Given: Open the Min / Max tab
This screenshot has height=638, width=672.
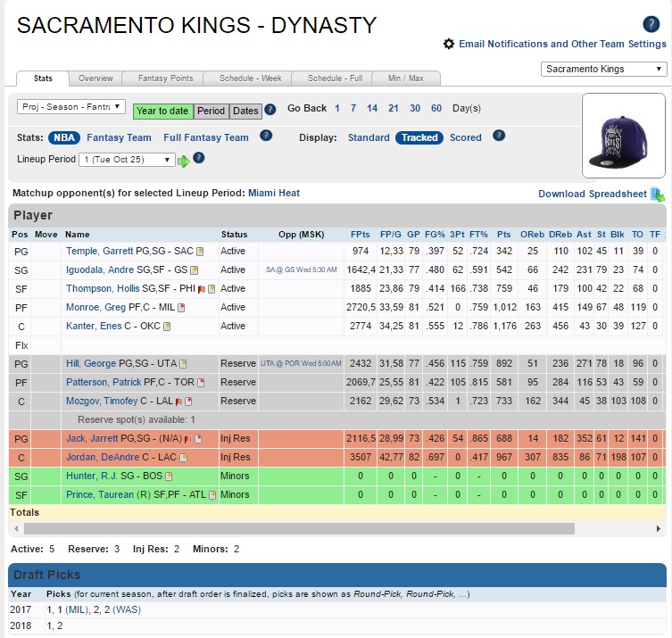Looking at the screenshot, I should (x=405, y=79).
